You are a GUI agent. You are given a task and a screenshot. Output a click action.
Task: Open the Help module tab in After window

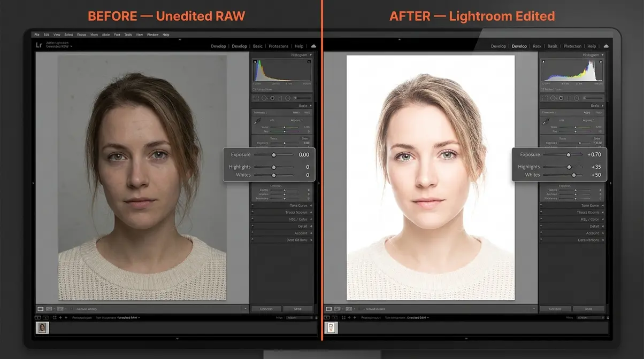point(592,46)
